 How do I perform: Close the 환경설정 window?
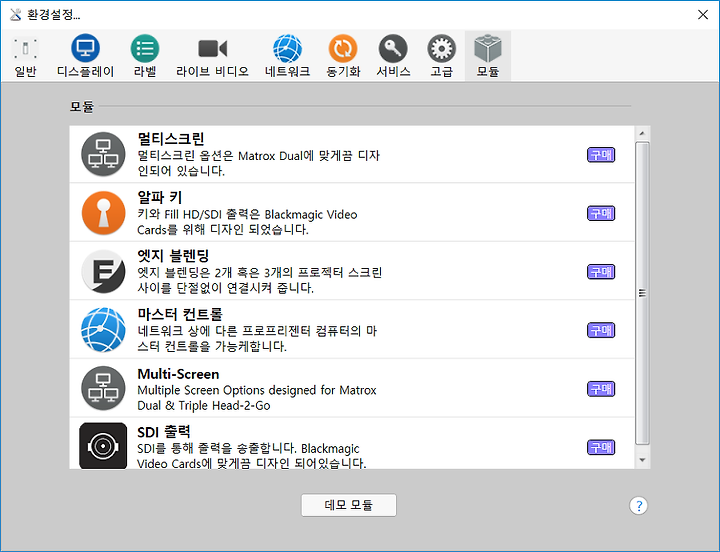(x=703, y=15)
